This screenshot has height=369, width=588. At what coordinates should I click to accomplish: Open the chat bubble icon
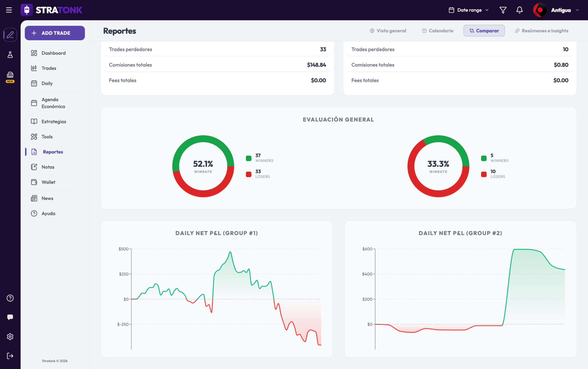pyautogui.click(x=10, y=317)
